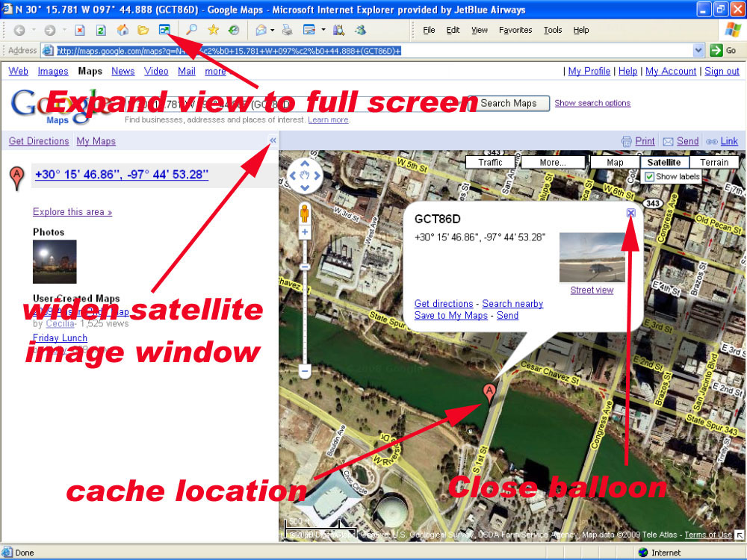Viewport: 747px width, 560px height.
Task: Click the browser Back button
Action: [x=19, y=31]
